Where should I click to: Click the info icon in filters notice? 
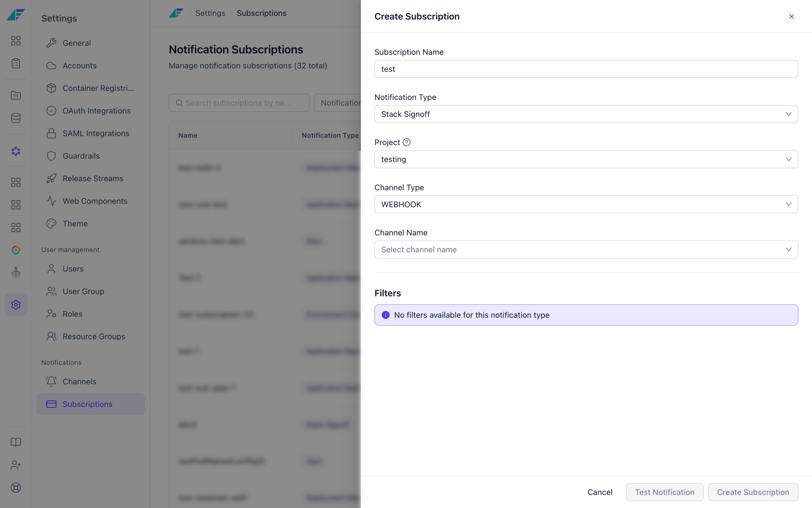pos(386,315)
